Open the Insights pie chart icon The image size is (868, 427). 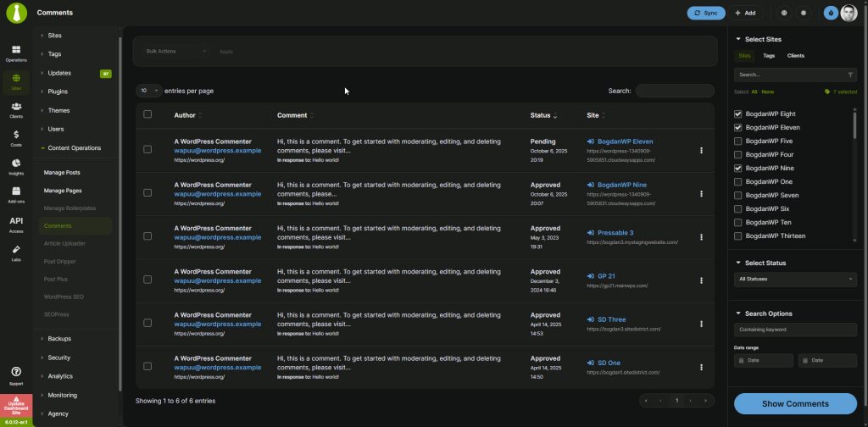tap(16, 164)
